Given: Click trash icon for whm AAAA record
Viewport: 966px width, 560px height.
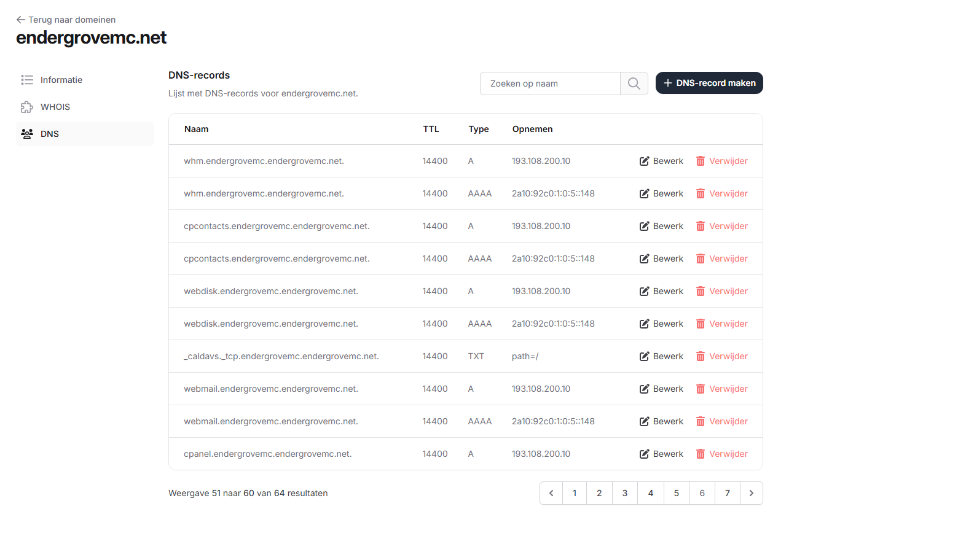Looking at the screenshot, I should (x=700, y=193).
